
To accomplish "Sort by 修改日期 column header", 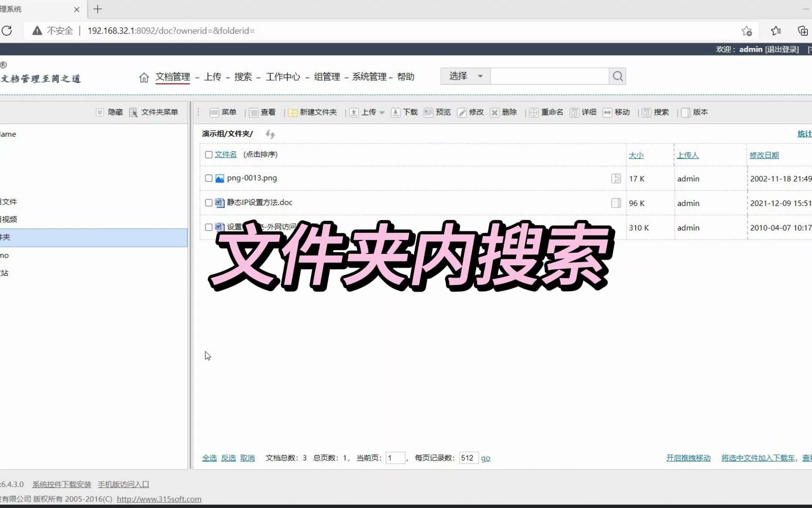I will (x=764, y=155).
